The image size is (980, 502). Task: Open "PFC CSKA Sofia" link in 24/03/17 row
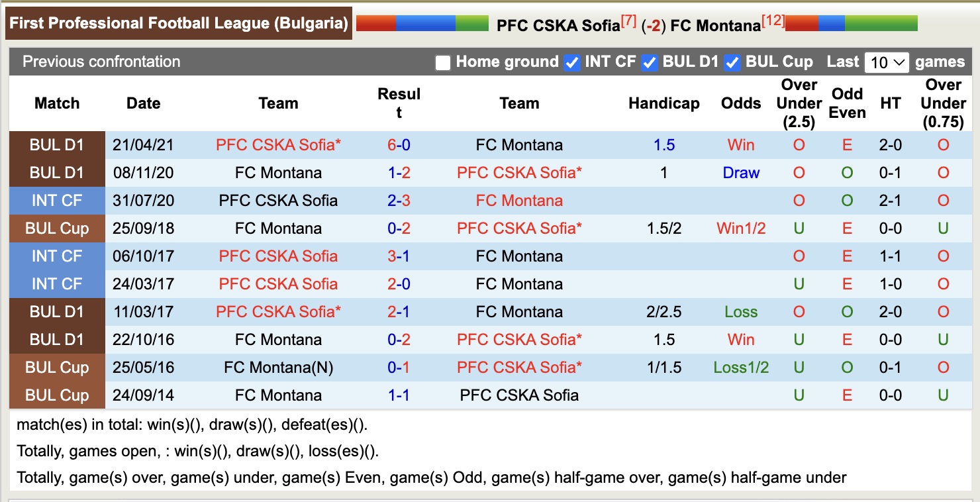tap(278, 283)
